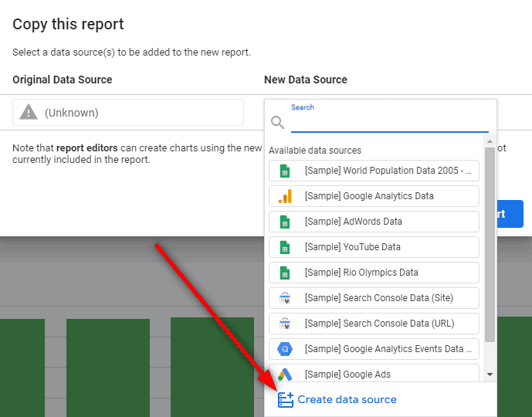The width and height of the screenshot is (532, 417).
Task: Click the data source list scrollbar thumb
Action: 490,244
